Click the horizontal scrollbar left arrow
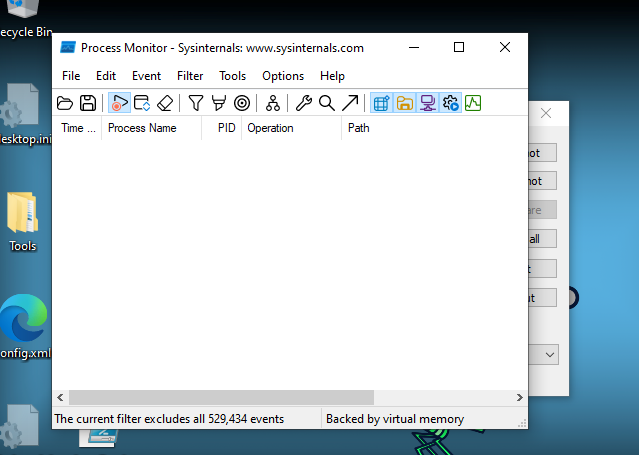639x455 pixels. [x=60, y=398]
